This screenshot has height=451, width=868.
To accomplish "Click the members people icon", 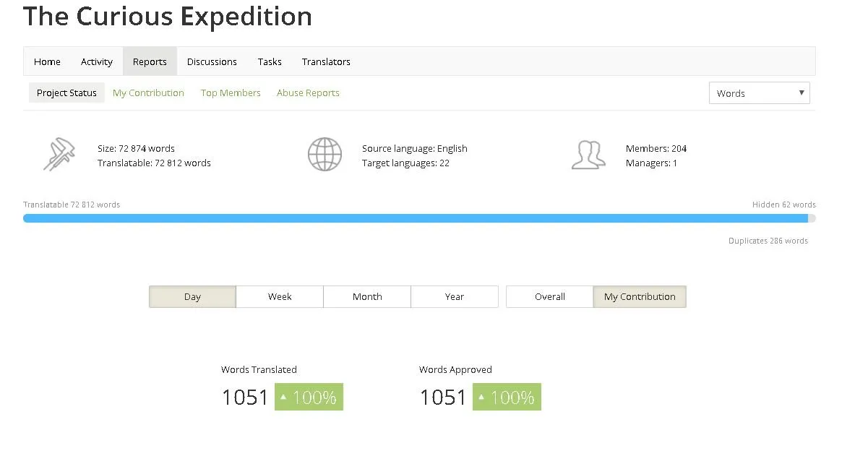I will pyautogui.click(x=588, y=155).
